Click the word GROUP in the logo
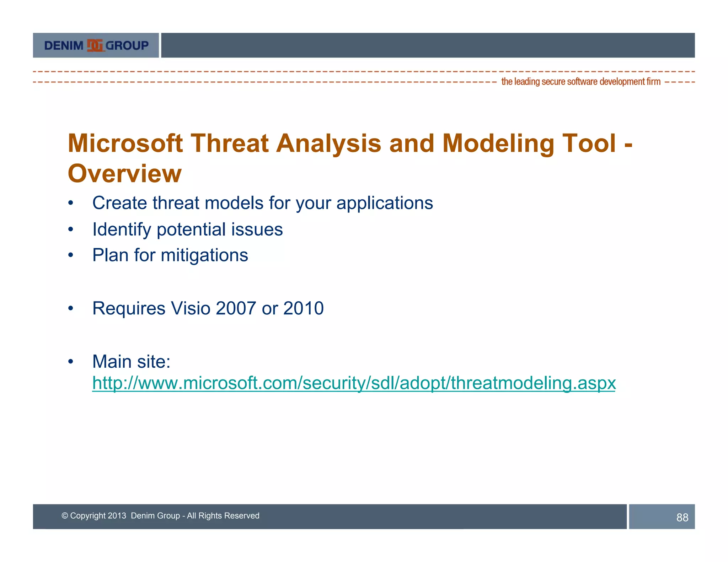This screenshot has height=562, width=728. point(127,46)
